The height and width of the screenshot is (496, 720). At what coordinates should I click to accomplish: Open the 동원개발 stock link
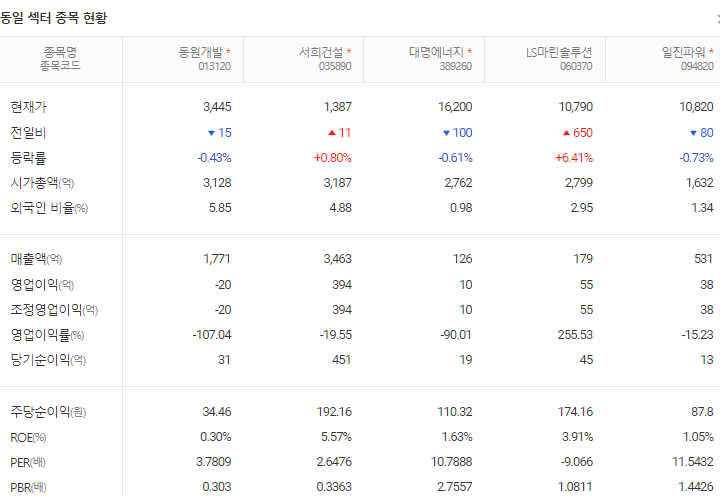click(200, 52)
